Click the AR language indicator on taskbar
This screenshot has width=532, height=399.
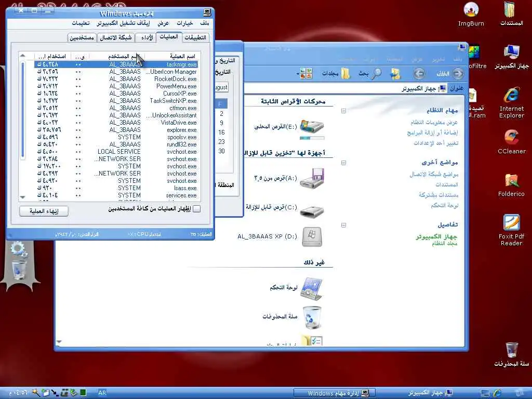pos(102,393)
